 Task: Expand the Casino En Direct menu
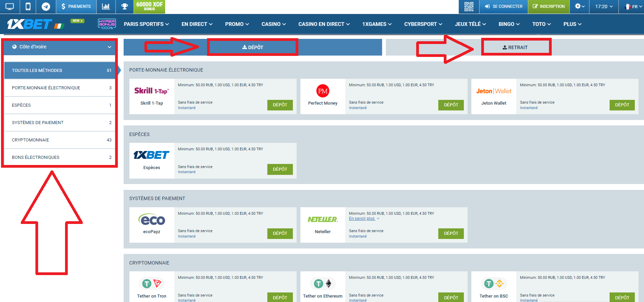(x=324, y=24)
